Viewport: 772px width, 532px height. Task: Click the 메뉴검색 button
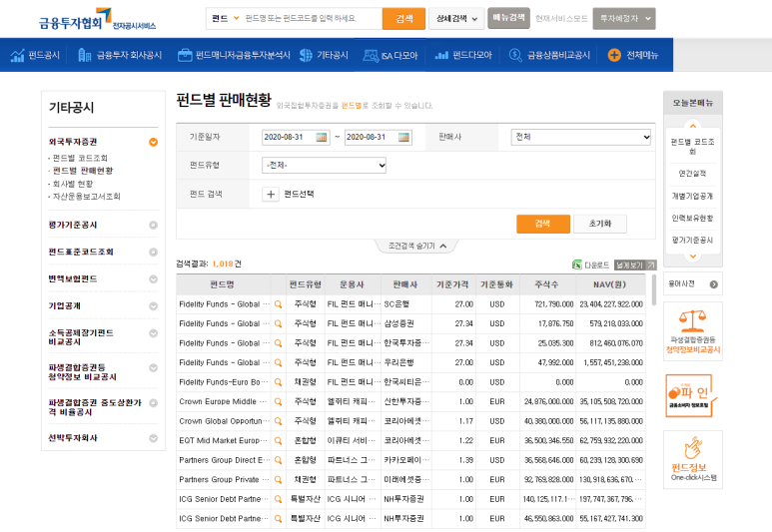point(508,18)
